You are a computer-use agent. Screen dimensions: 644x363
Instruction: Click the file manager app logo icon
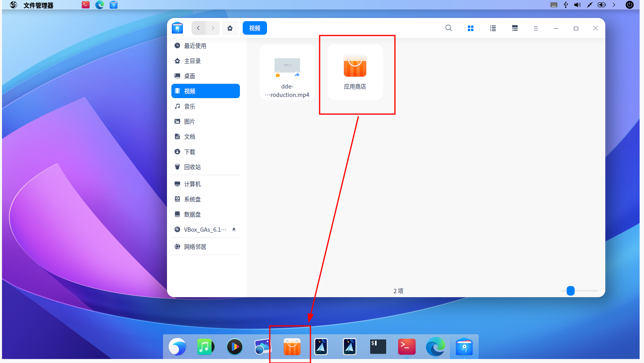tap(177, 28)
